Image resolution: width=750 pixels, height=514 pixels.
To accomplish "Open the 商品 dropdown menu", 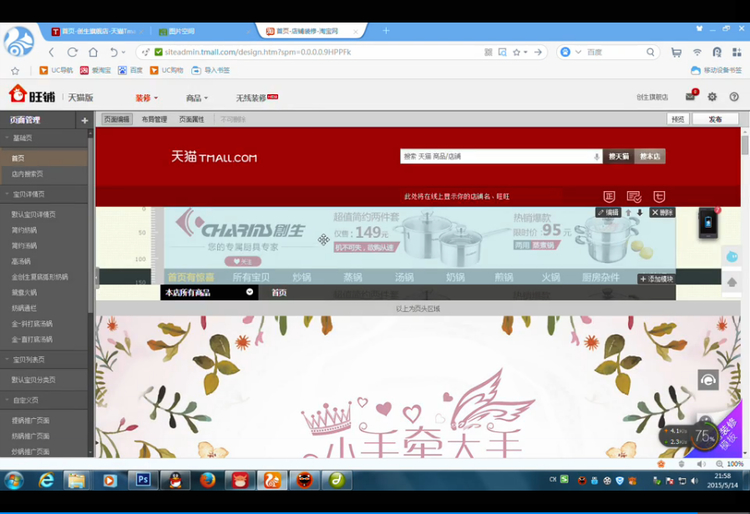I will [x=197, y=98].
